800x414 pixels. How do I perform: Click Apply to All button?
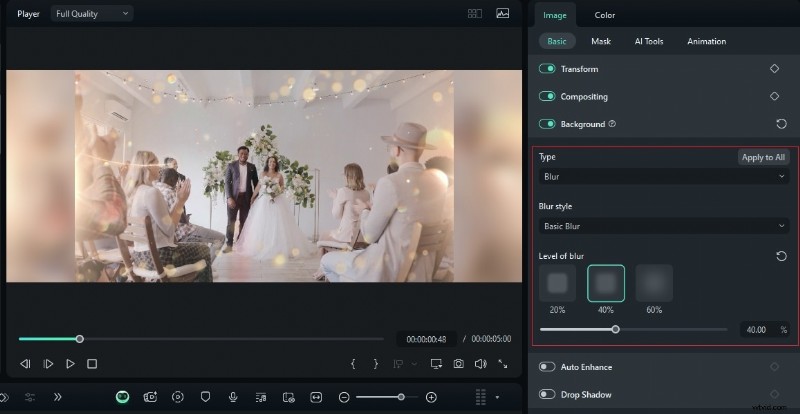pyautogui.click(x=763, y=157)
